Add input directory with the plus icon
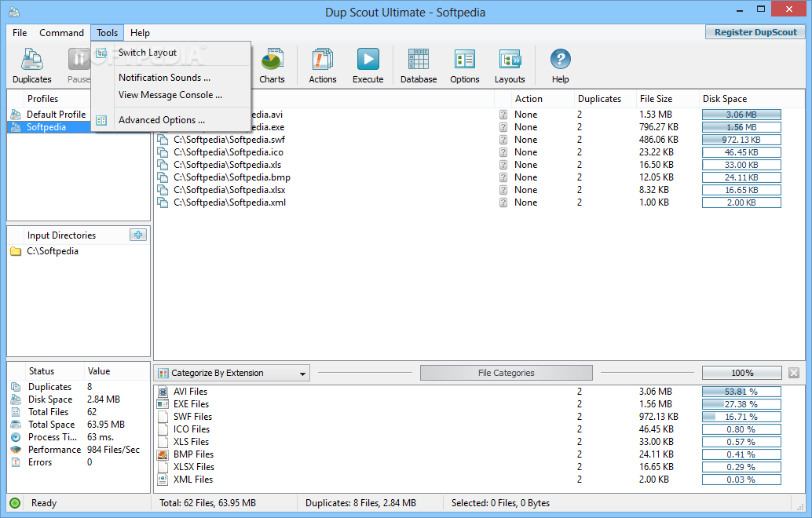812x518 pixels. click(138, 235)
